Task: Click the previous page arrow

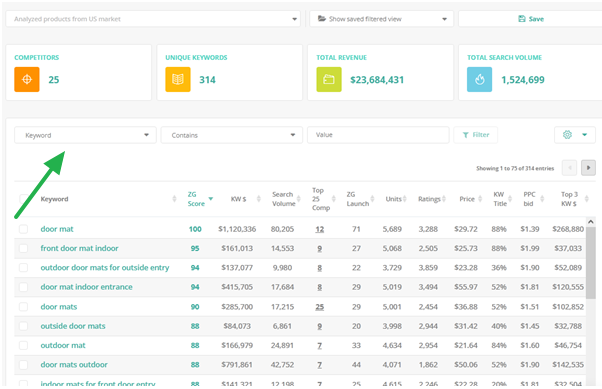Action: tap(569, 168)
